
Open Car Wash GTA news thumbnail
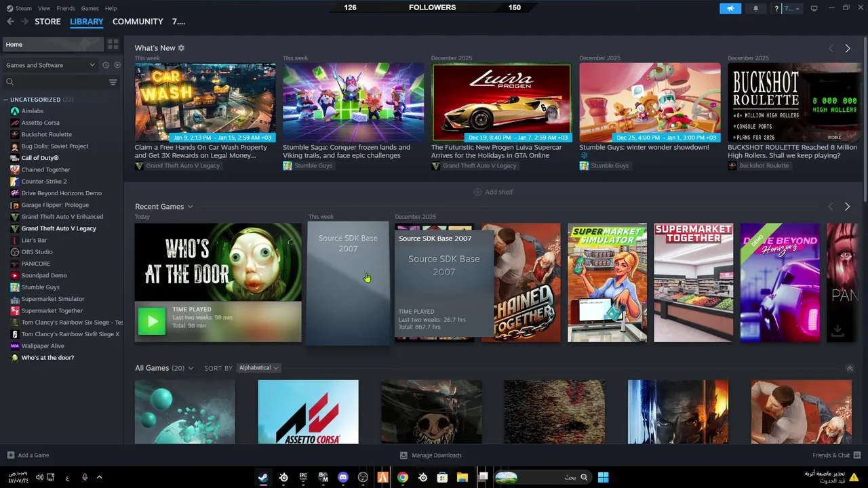pos(205,102)
